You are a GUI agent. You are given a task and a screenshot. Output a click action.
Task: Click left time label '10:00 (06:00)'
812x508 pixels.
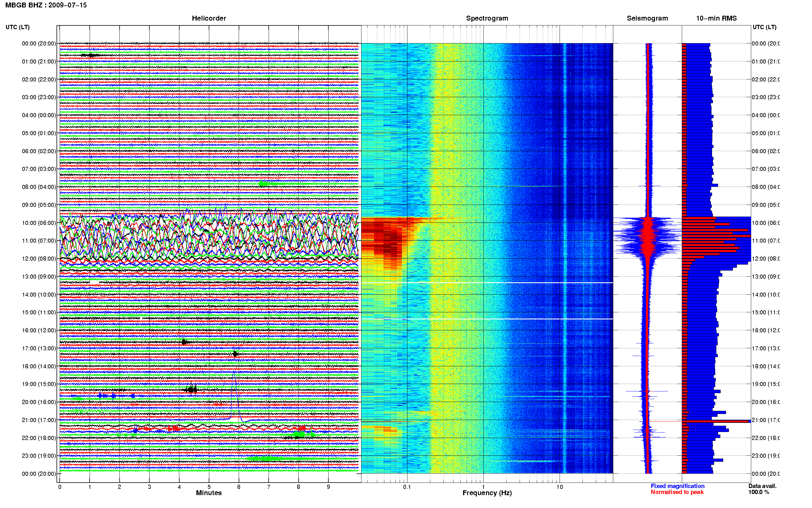39,223
